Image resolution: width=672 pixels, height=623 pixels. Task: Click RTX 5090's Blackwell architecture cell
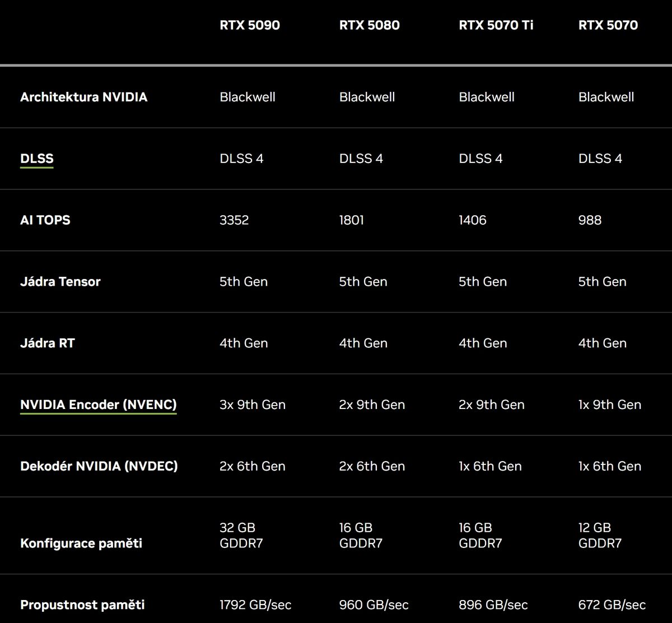pyautogui.click(x=248, y=97)
